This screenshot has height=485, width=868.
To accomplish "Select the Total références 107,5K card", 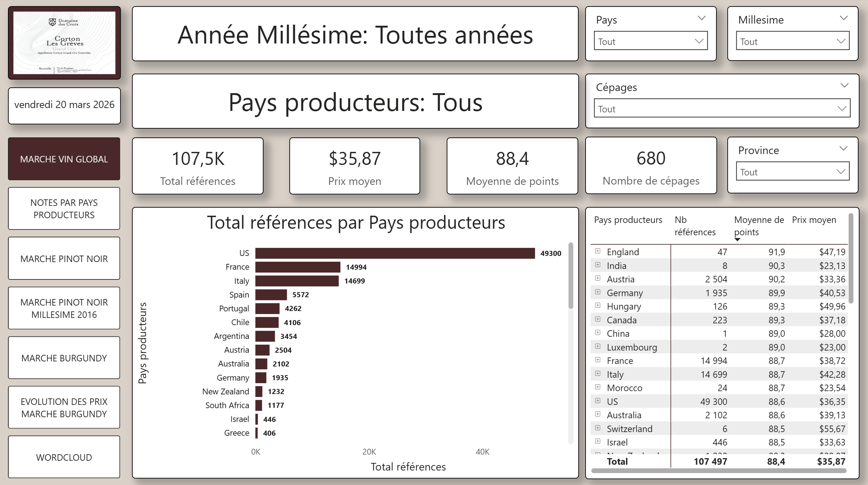I will click(198, 166).
